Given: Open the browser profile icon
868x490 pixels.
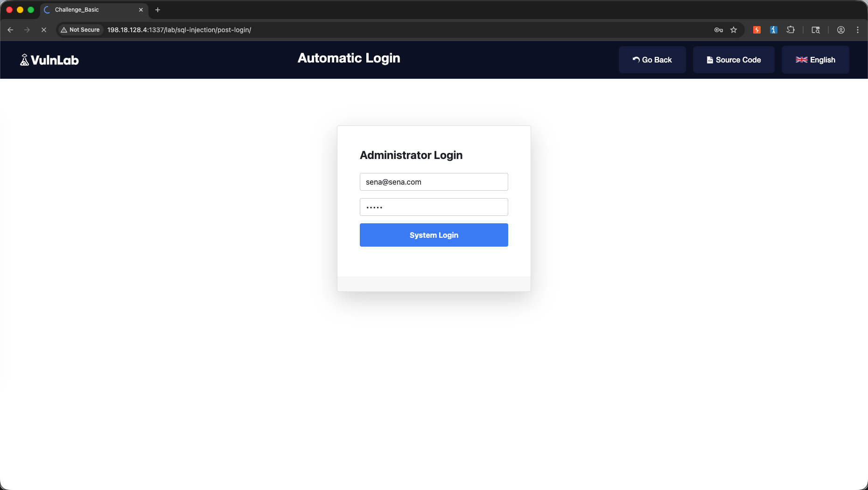Looking at the screenshot, I should pos(841,30).
